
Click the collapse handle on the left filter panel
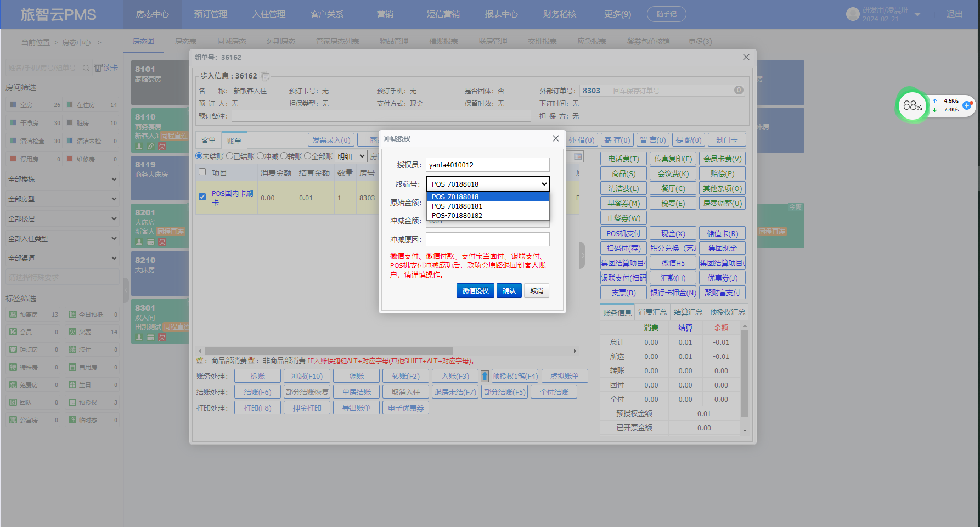pos(126,290)
